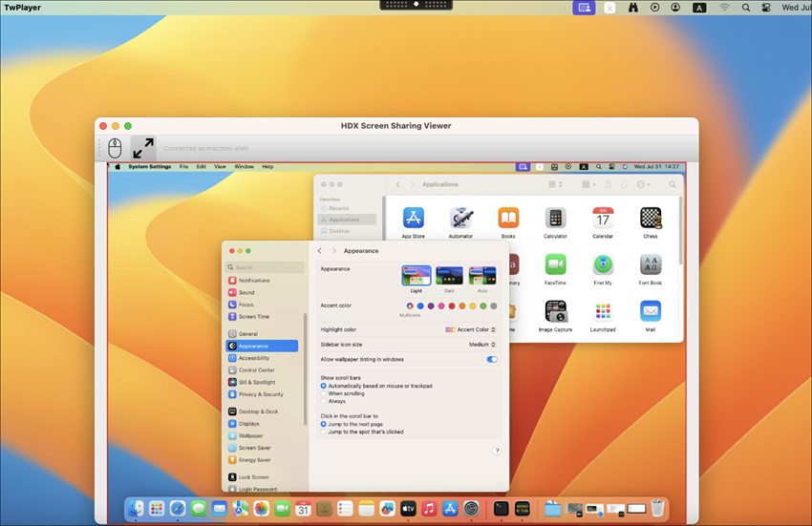812x526 pixels.
Task: Open the File menu in remote menu bar
Action: [183, 167]
